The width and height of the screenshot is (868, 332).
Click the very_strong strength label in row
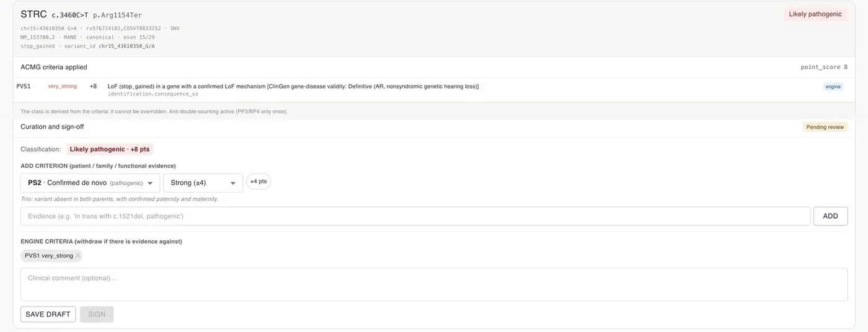63,86
